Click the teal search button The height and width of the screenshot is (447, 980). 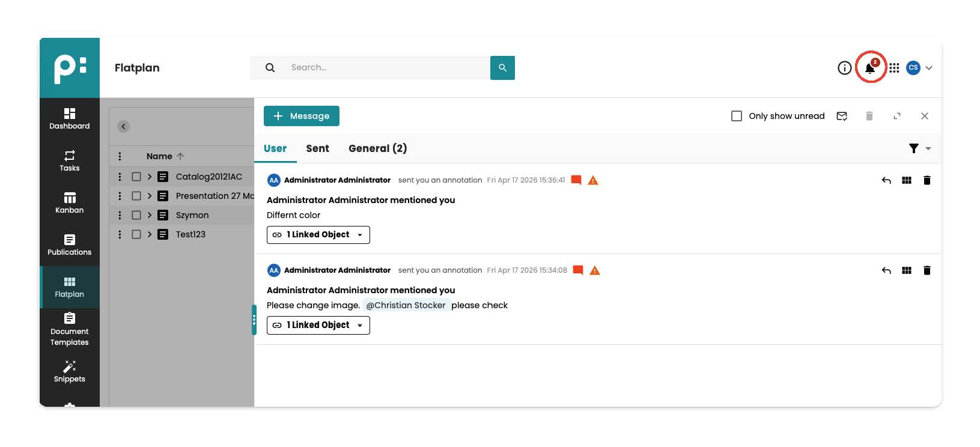point(502,68)
